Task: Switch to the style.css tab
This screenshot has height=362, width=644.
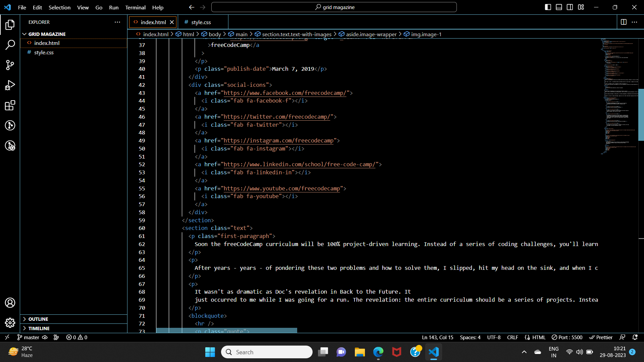Action: pos(200,22)
